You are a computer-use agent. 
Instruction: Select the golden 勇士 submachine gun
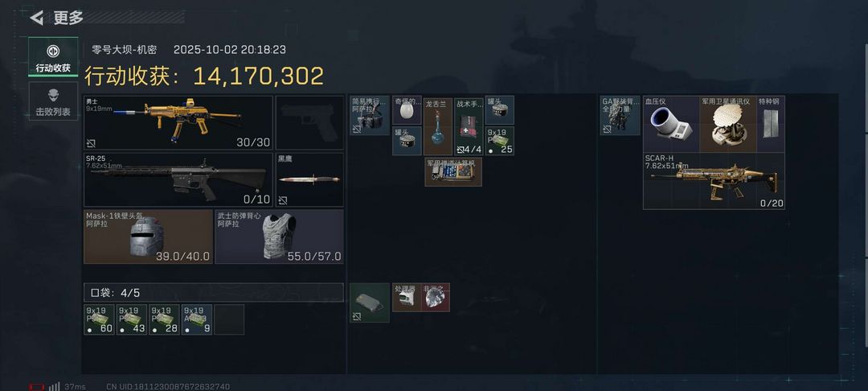(178, 122)
